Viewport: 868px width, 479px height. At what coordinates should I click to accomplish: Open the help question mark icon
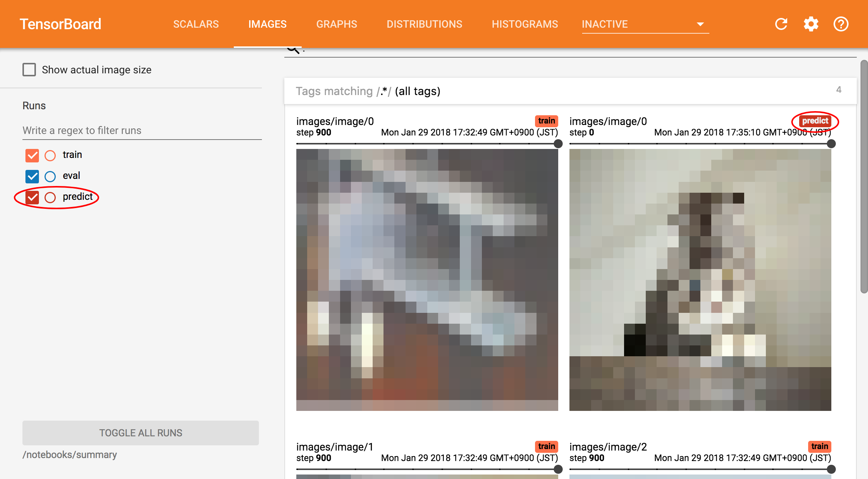(841, 24)
